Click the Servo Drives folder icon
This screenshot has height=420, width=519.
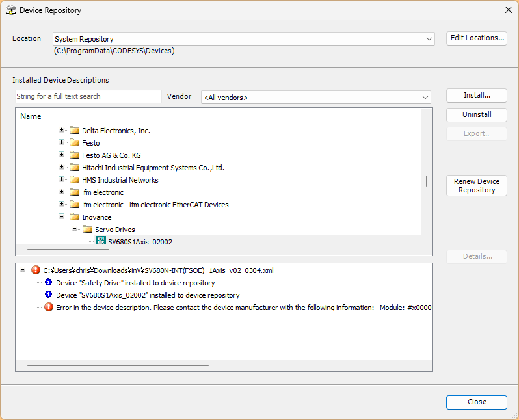(x=87, y=229)
